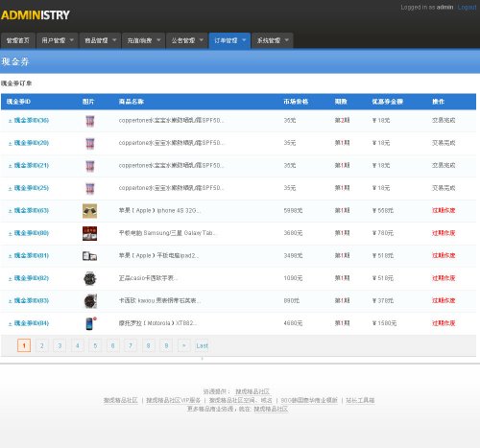Click the 3680元 market price cell
480x448 pixels.
[293, 233]
